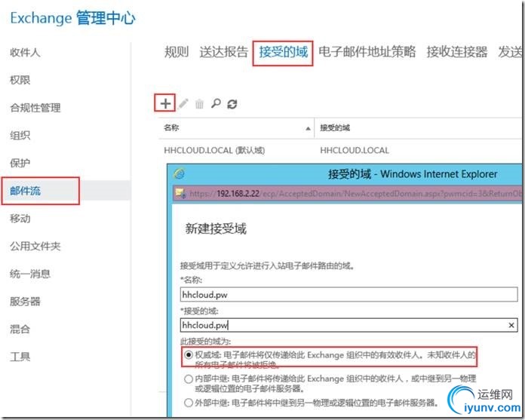Click the HHCLOUD.LOCAL domain cell
Image resolution: width=525 pixels, height=420 pixels.
(x=355, y=150)
